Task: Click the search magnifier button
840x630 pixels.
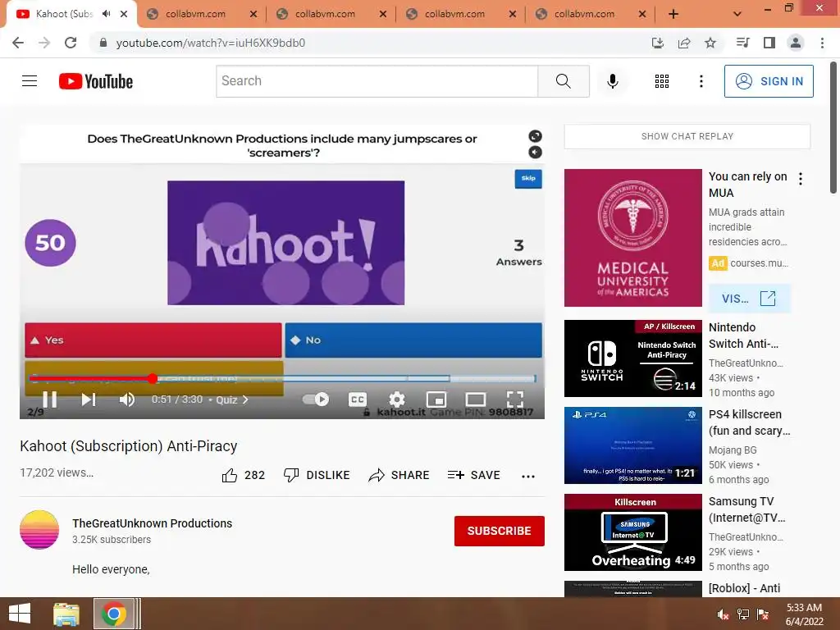Action: pos(564,81)
